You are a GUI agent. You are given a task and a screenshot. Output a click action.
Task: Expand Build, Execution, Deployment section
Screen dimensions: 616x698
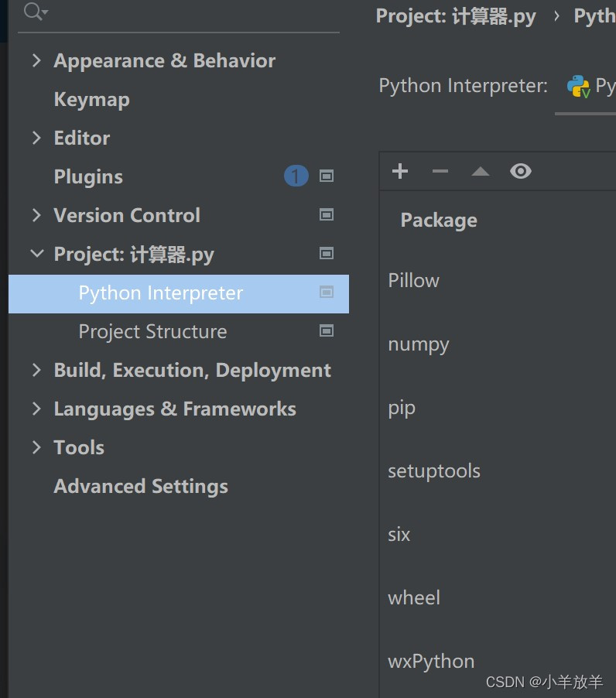36,370
